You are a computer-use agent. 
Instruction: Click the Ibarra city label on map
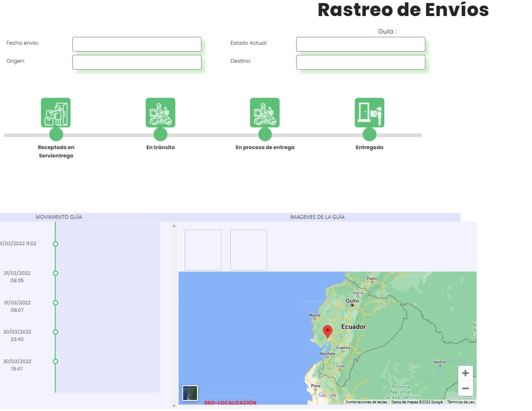[358, 293]
